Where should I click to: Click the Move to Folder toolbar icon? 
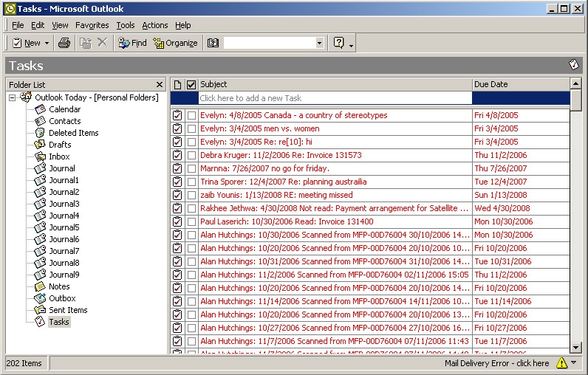point(86,43)
